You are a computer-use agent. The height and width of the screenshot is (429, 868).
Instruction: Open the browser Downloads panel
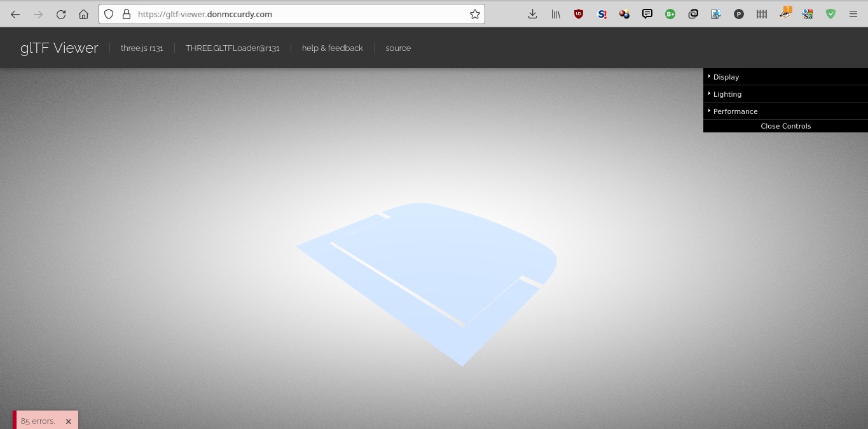(532, 13)
